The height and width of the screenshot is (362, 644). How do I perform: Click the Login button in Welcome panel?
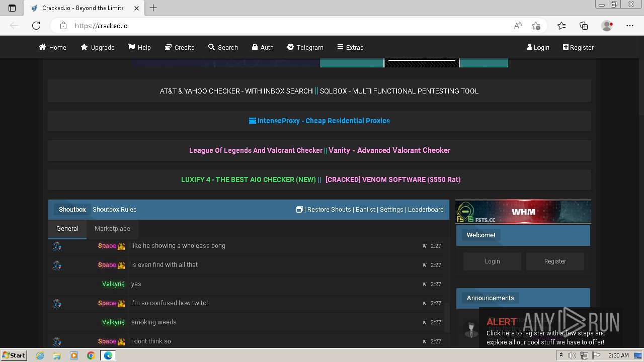tap(493, 261)
